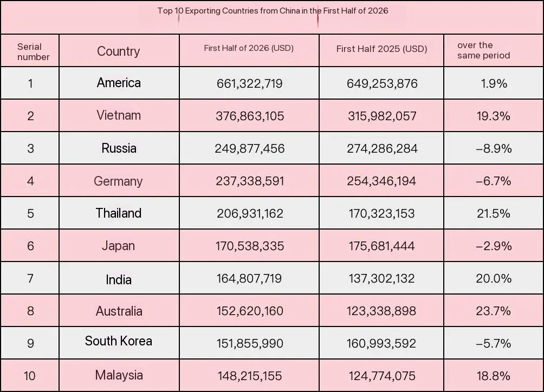The image size is (544, 392).
Task: Click the serial number 10 cell
Action: (30, 376)
